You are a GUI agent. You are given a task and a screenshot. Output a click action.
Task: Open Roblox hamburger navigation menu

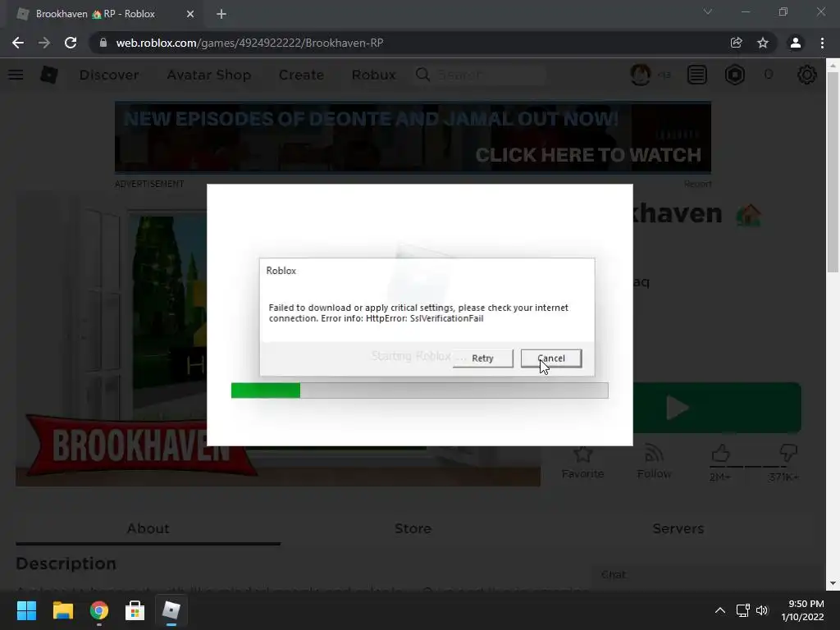tap(16, 75)
